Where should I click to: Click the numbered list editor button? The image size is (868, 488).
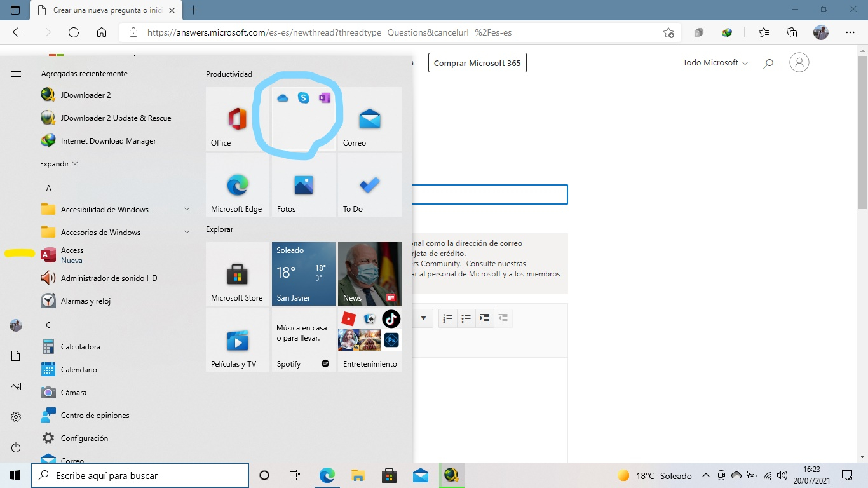[447, 318]
